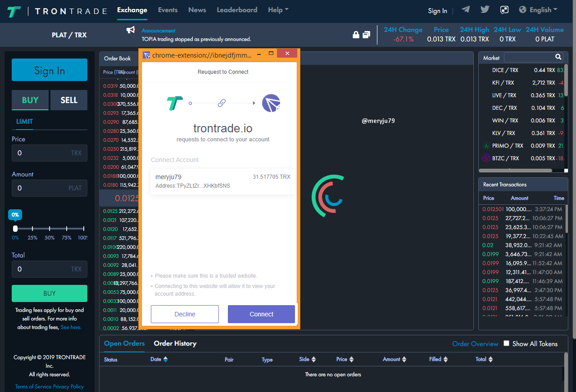Select the meryju79 account card
The height and width of the screenshot is (392, 576).
click(x=223, y=181)
